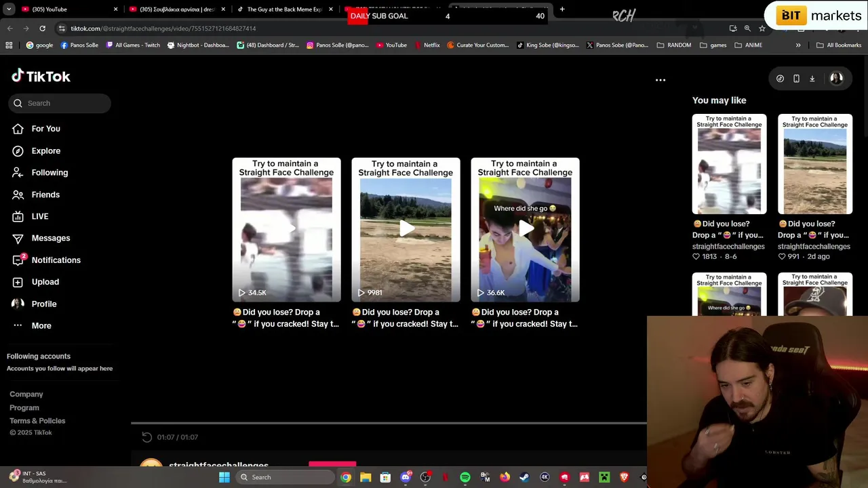
Task: Open the RANDOM bookmarks folder
Action: pos(674,45)
